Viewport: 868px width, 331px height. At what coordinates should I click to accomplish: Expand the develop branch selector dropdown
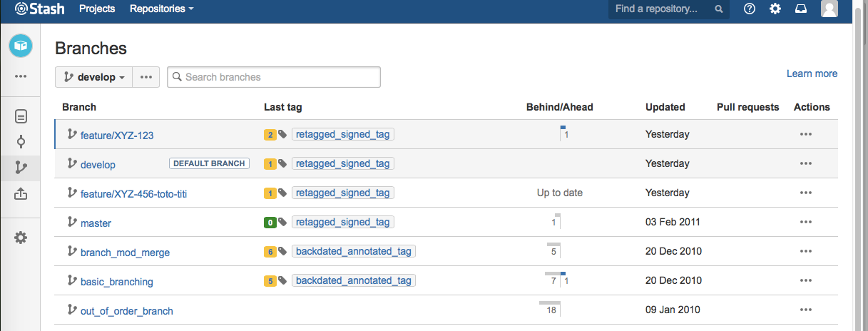94,77
